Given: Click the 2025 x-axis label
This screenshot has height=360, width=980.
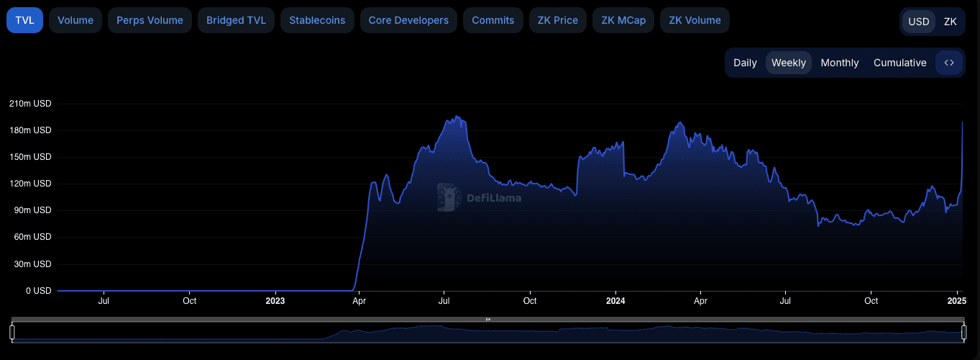Looking at the screenshot, I should click(x=957, y=301).
